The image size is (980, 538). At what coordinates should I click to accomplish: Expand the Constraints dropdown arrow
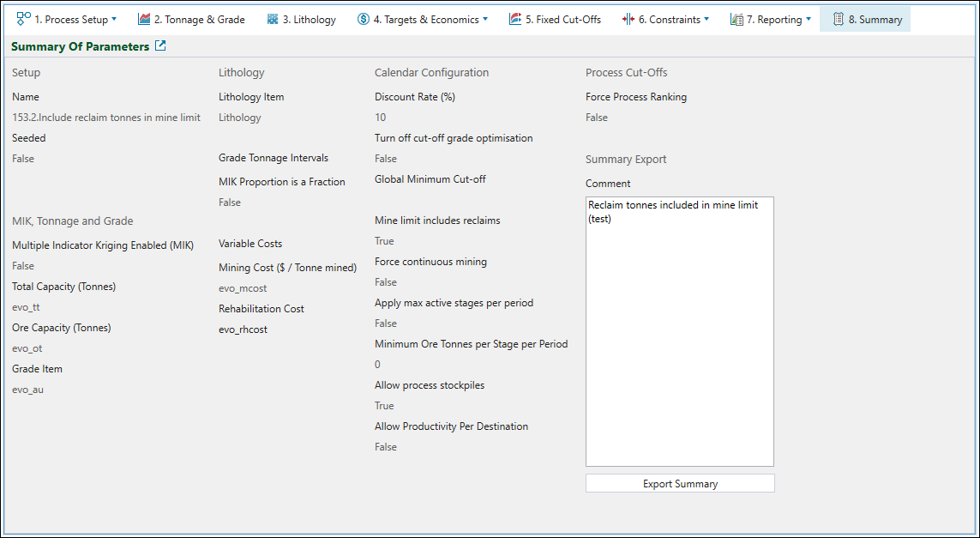pos(706,19)
